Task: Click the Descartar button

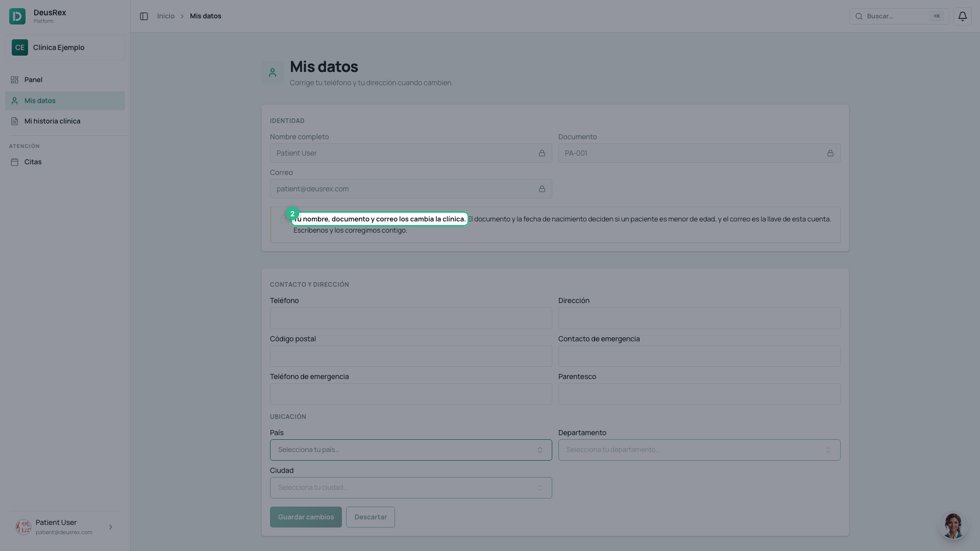Action: pyautogui.click(x=371, y=517)
